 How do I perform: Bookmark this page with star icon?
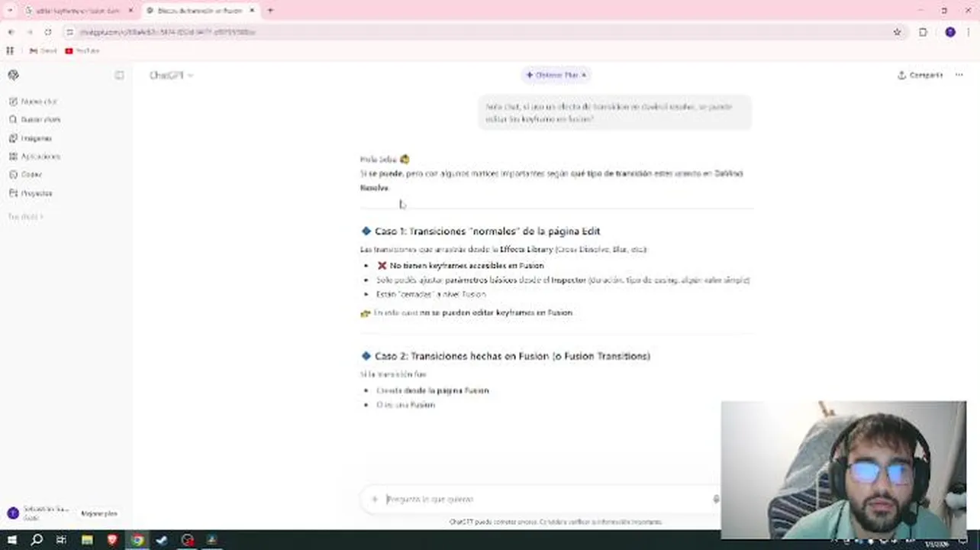coord(898,32)
